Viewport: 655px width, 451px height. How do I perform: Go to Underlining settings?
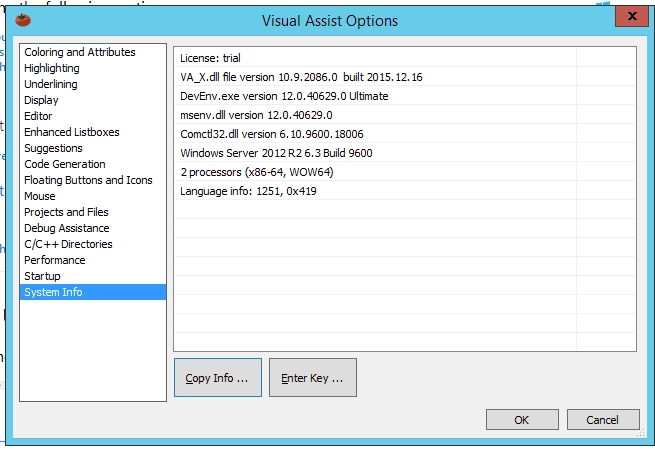[93, 84]
